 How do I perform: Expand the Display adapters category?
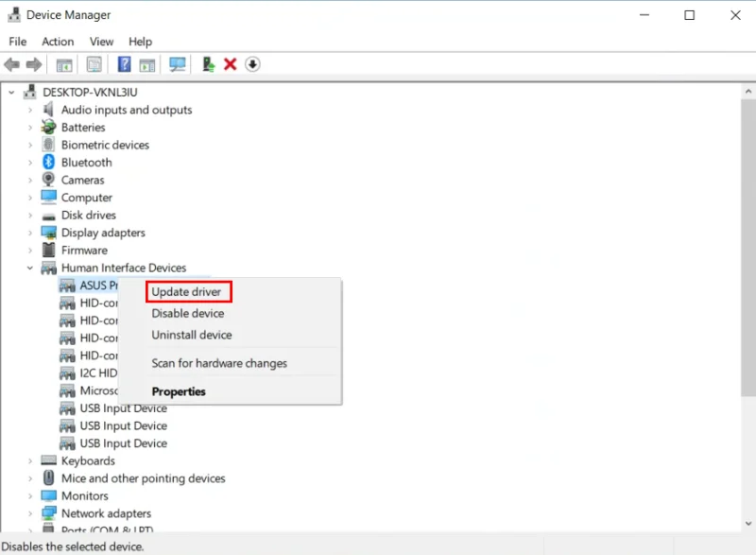[x=29, y=233]
